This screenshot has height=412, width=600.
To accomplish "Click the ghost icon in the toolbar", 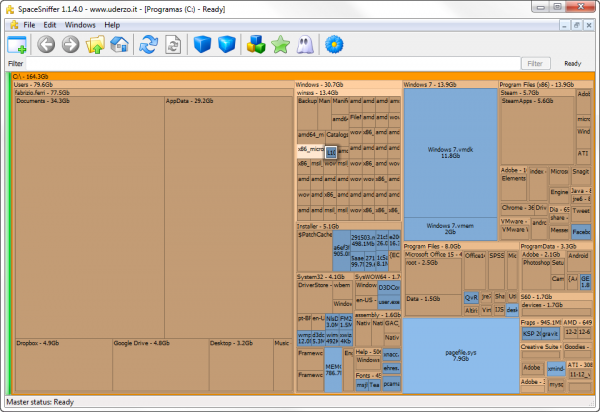I will point(305,44).
